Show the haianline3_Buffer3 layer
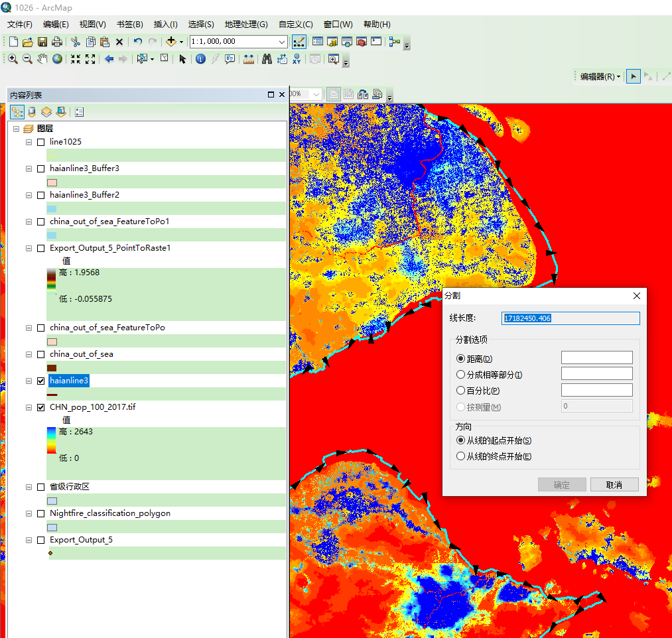The height and width of the screenshot is (638, 672). coord(40,169)
